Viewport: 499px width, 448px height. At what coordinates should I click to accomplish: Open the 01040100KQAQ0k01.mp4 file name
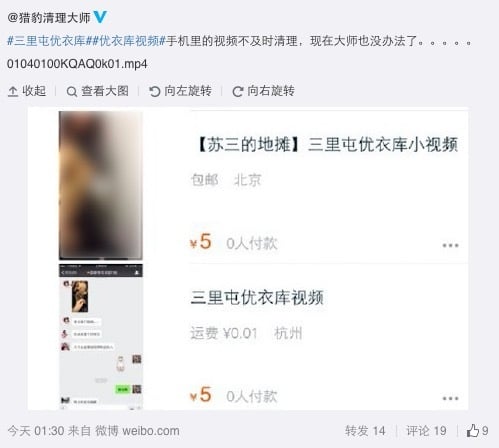click(77, 64)
